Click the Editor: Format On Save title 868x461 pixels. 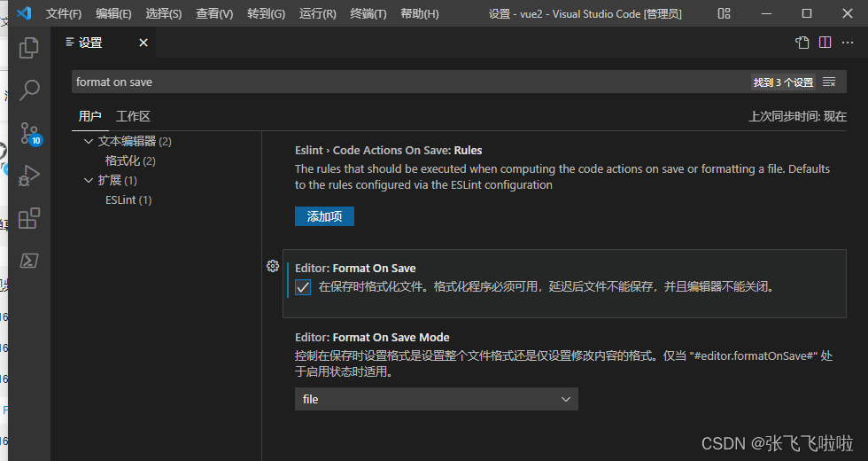click(355, 268)
